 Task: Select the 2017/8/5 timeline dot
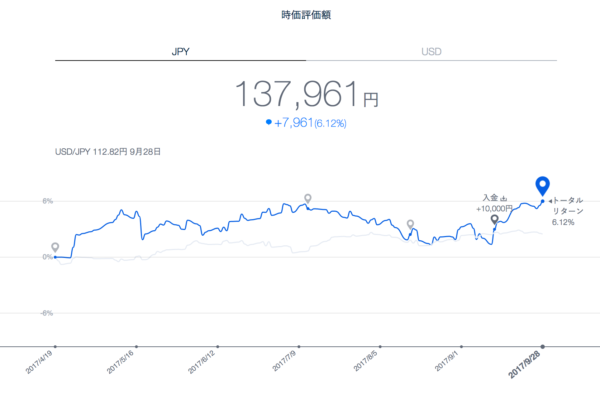380,347
